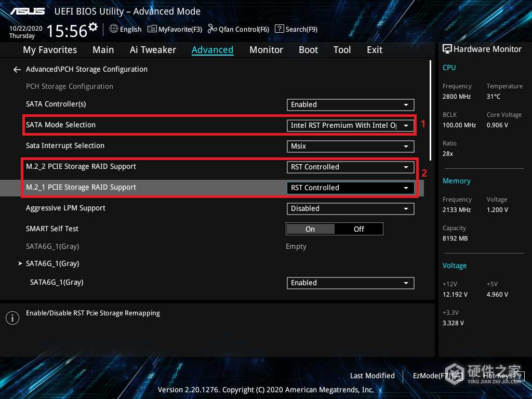Open the Ai Tweaker tab
532x399 pixels.
point(153,50)
